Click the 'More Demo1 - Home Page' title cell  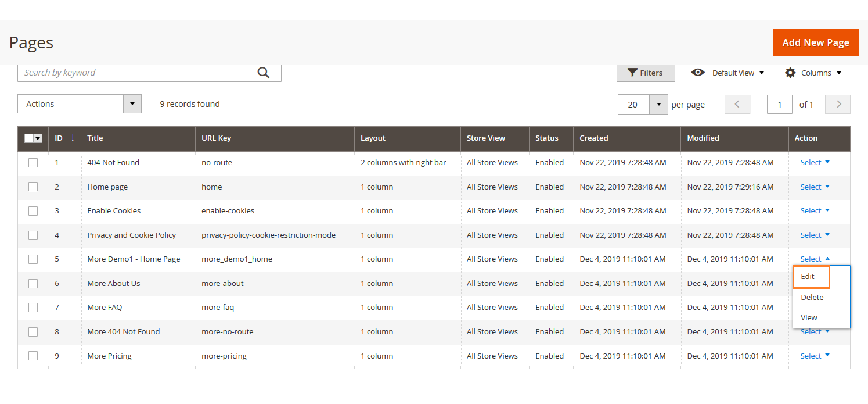coord(134,259)
